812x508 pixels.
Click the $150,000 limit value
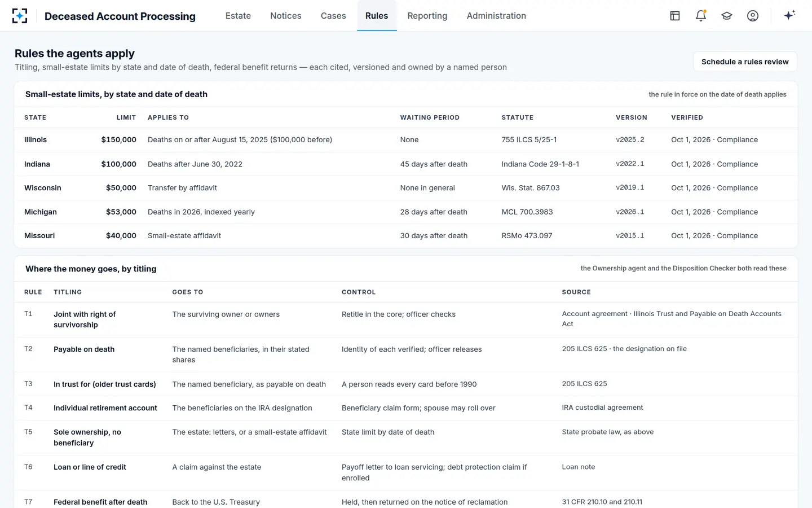tap(119, 140)
